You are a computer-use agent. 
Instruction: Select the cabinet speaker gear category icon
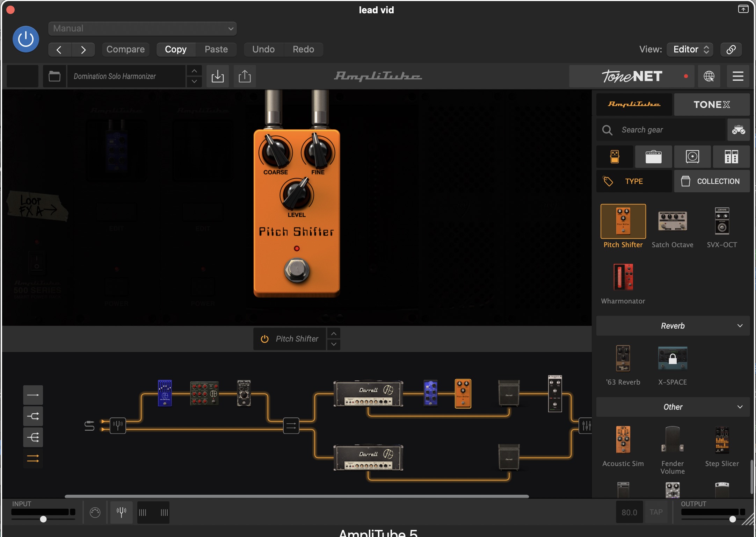(692, 157)
